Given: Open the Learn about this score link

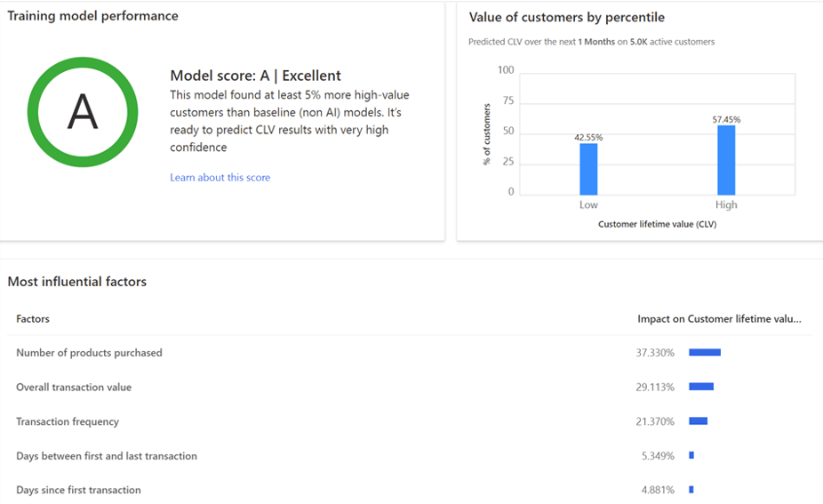Looking at the screenshot, I should pos(220,178).
